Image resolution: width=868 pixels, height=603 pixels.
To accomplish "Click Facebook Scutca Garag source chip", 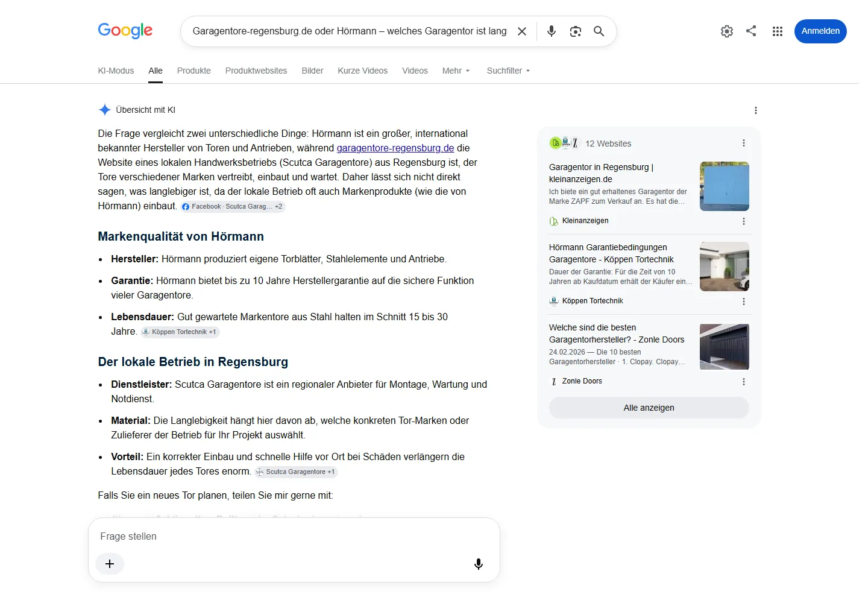I will pyautogui.click(x=233, y=206).
